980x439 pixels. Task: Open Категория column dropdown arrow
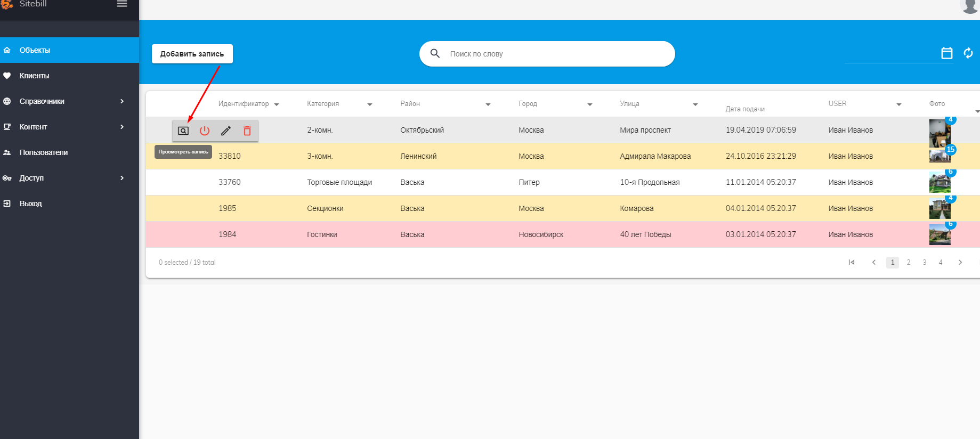[x=370, y=104]
